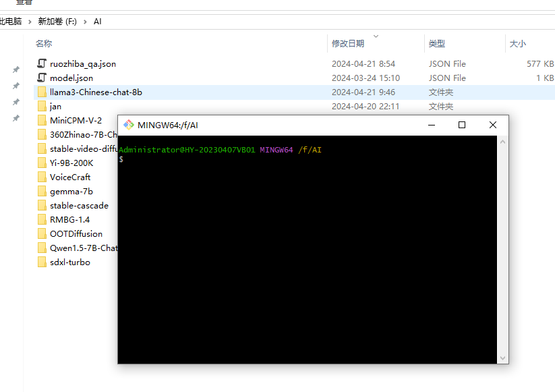
Task: Click the terminal scrollbar up arrow
Action: [x=502, y=142]
